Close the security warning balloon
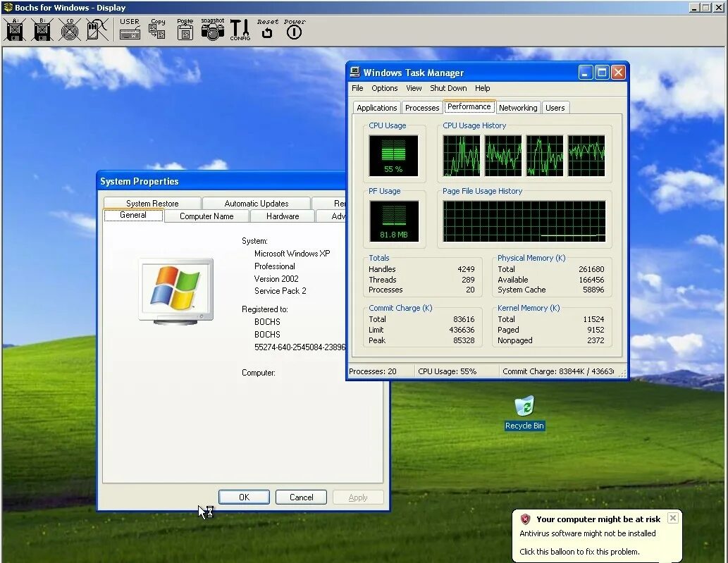Image resolution: width=728 pixels, height=563 pixels. (673, 518)
